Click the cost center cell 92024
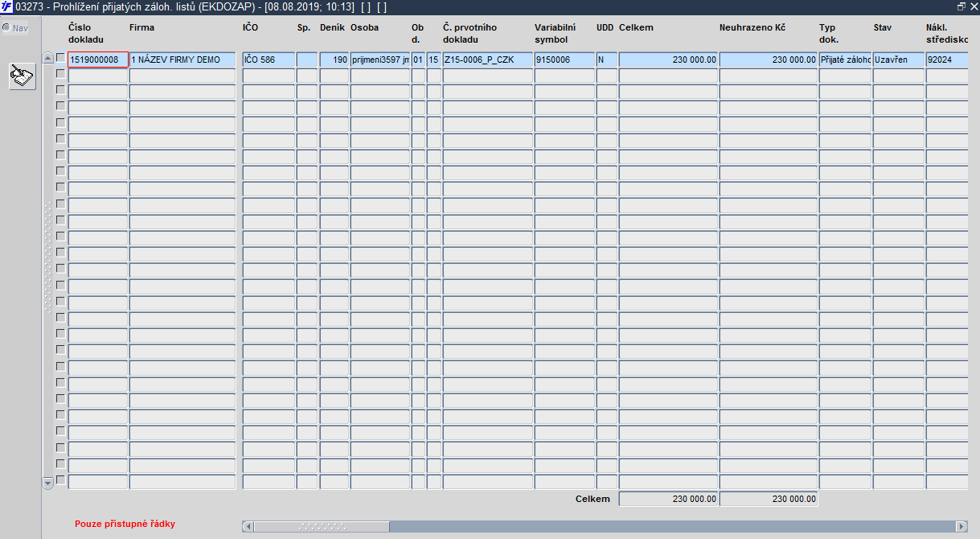Viewport: 980px width, 539px height. (946, 60)
